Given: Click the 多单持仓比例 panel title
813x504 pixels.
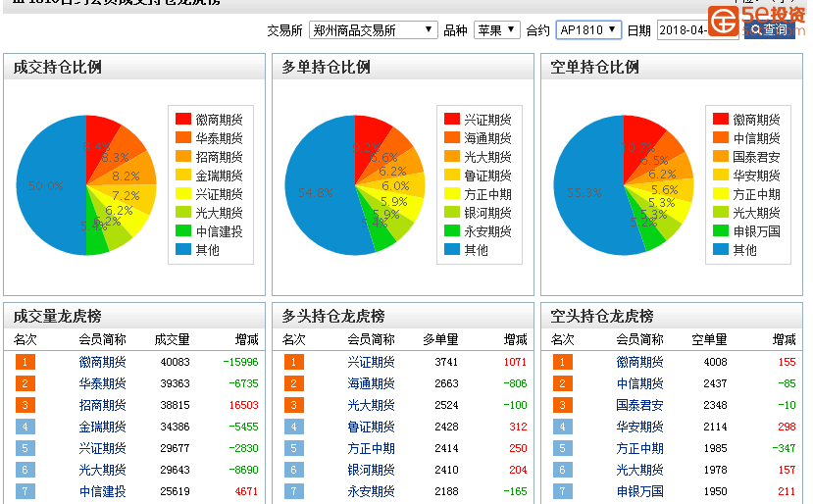Looking at the screenshot, I should click(x=326, y=67).
